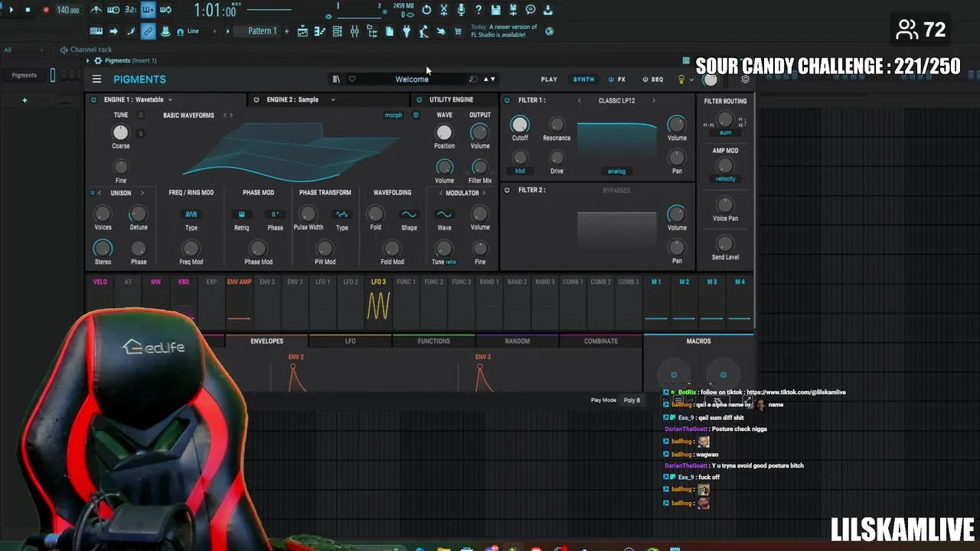Toggle the FX power button
This screenshot has height=551, width=980.
[x=611, y=79]
